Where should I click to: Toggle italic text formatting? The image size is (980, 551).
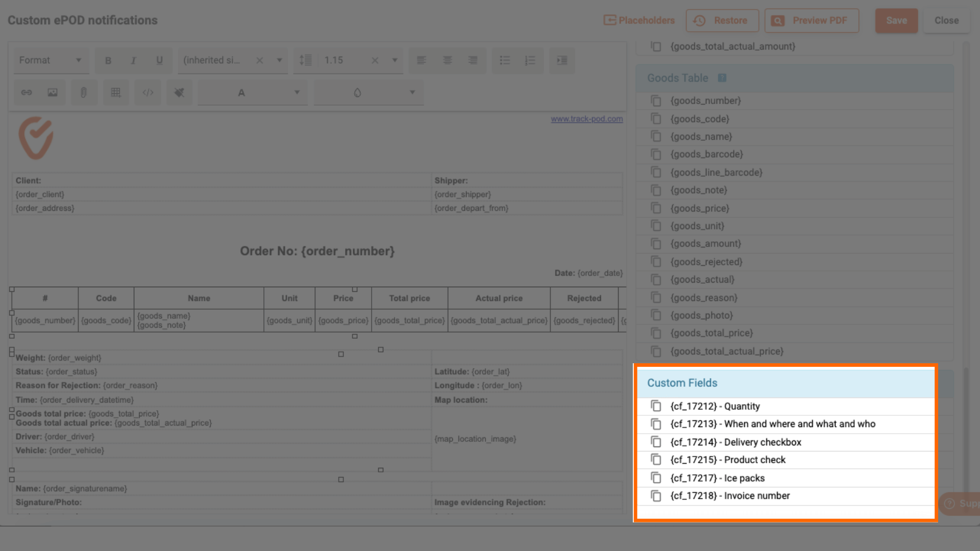pyautogui.click(x=134, y=60)
